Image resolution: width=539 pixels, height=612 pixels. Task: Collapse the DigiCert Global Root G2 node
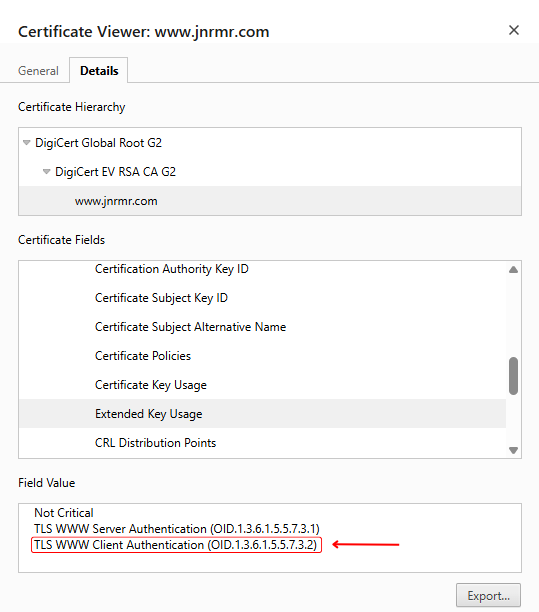point(27,143)
